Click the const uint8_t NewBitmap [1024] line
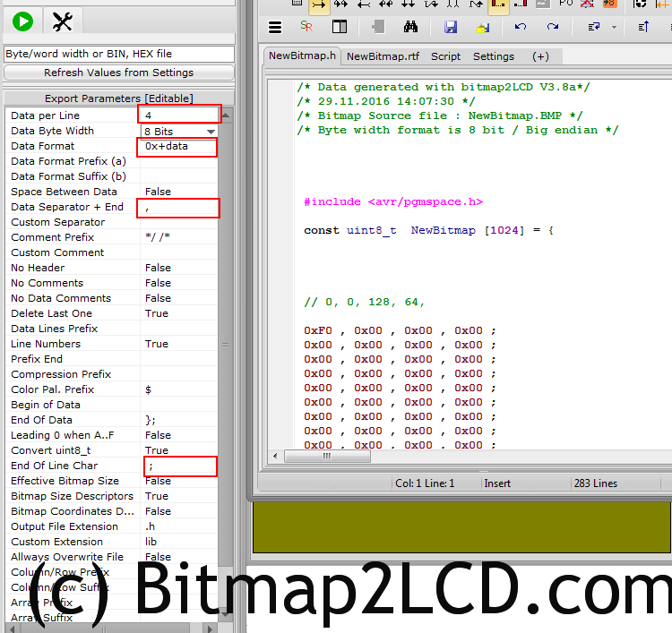The image size is (672, 633). point(428,230)
